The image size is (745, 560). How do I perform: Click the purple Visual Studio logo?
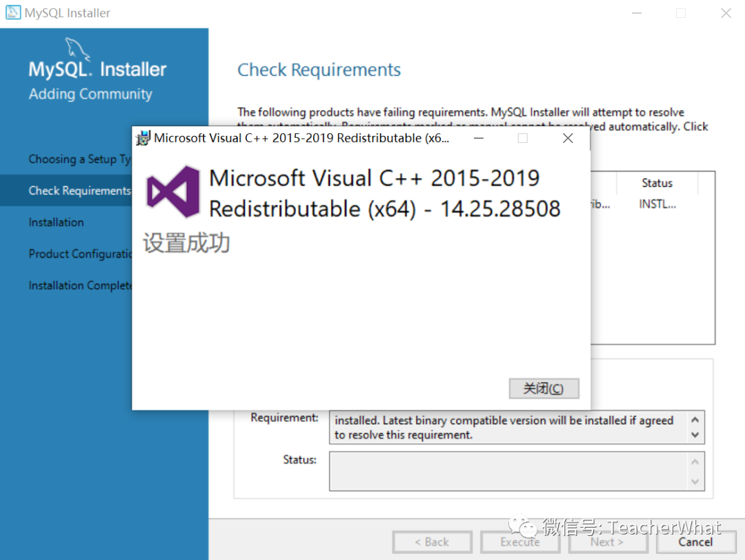pyautogui.click(x=173, y=192)
